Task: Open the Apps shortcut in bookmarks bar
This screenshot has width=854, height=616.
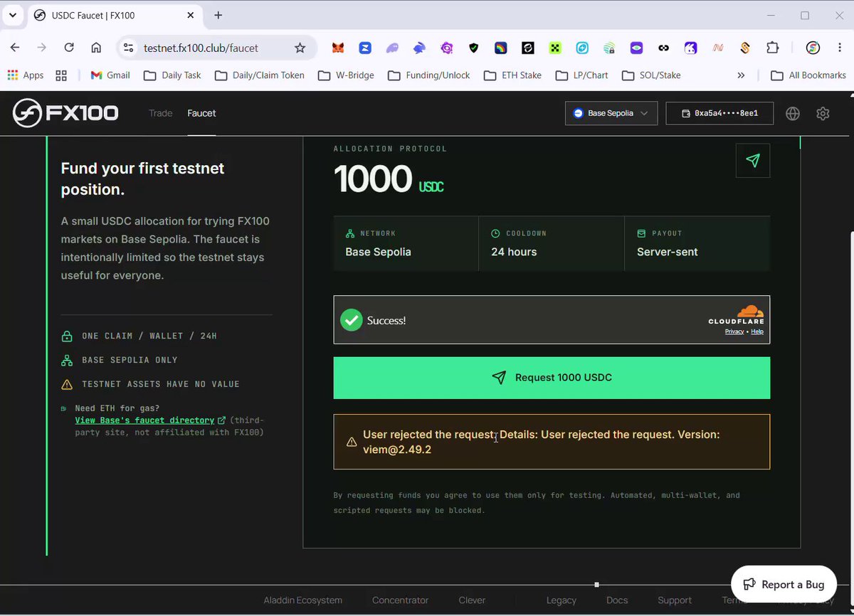Action: click(x=26, y=75)
